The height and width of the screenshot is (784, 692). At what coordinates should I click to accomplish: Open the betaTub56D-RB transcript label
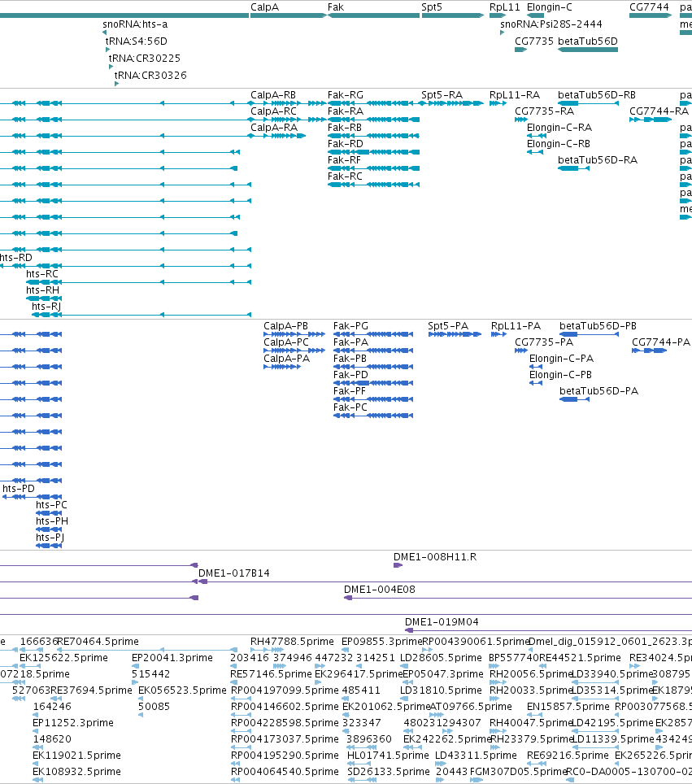(597, 95)
